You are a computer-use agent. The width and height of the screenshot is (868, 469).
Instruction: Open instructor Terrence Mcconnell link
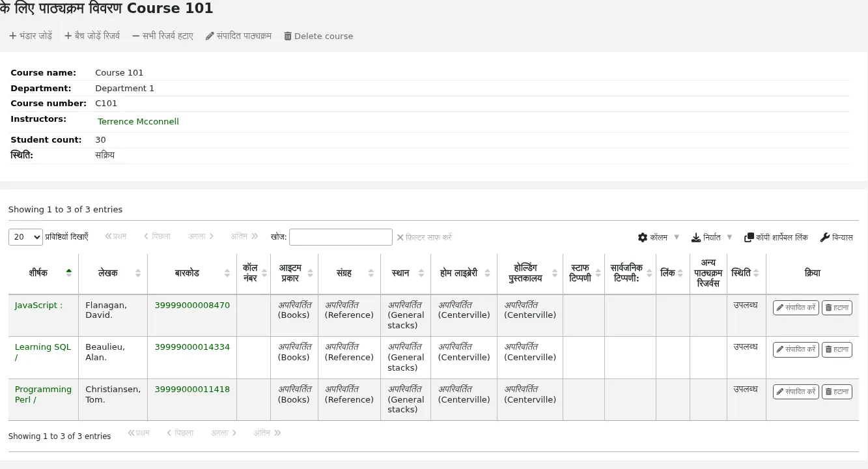coord(138,122)
